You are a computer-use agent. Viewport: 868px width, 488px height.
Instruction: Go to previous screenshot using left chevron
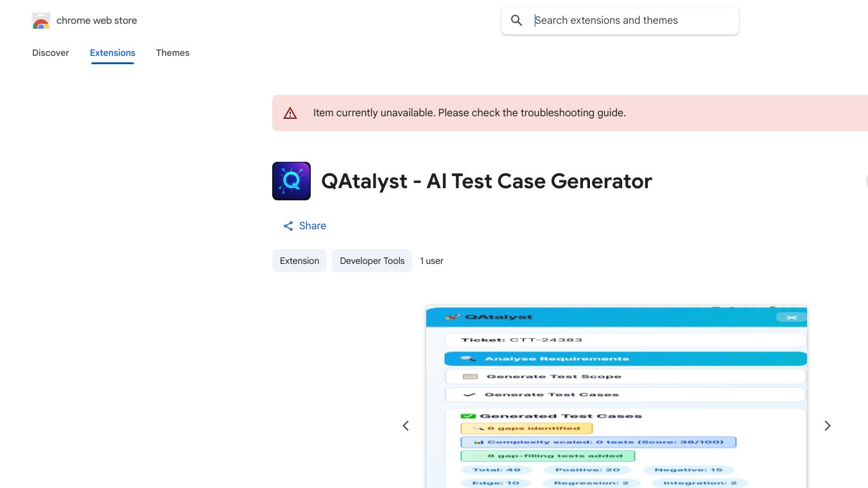click(406, 426)
